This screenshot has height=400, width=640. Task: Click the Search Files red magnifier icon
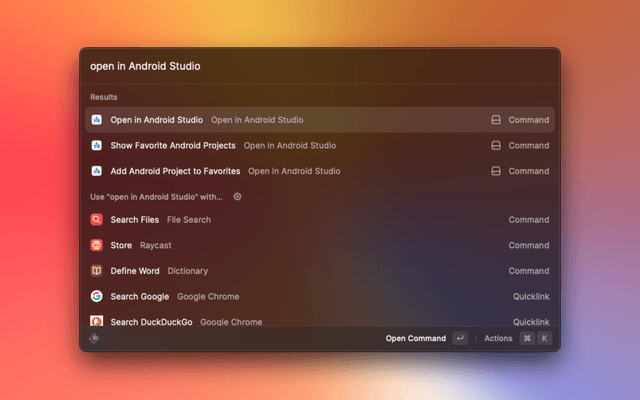click(x=97, y=220)
